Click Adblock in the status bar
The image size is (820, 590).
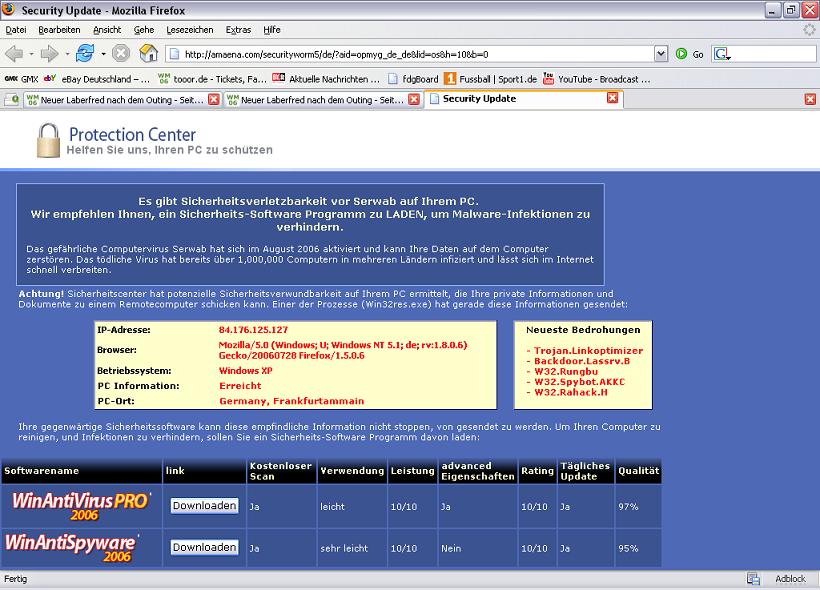pyautogui.click(x=790, y=579)
